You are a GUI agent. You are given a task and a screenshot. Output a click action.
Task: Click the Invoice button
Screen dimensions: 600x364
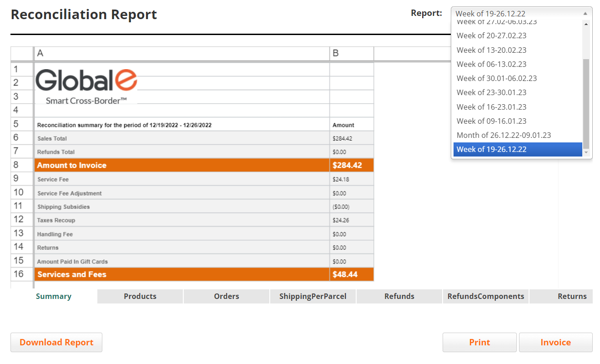pyautogui.click(x=556, y=343)
